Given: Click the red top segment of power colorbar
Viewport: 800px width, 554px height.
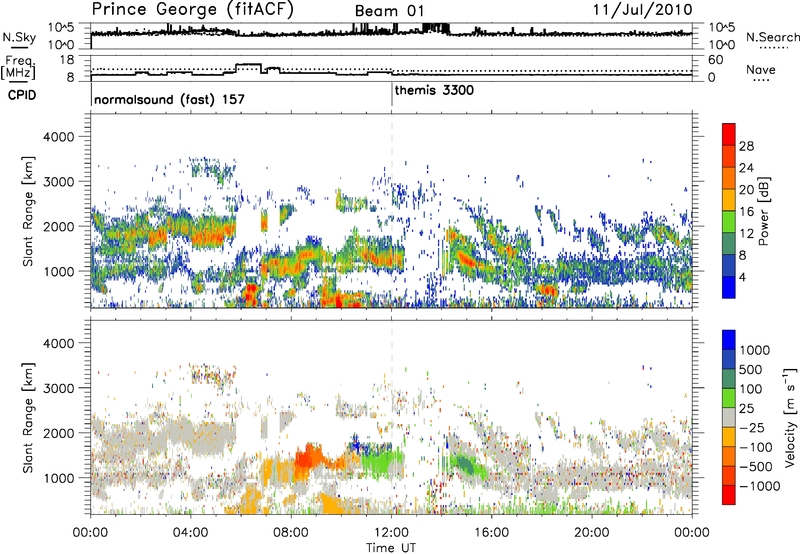Looking at the screenshot, I should pos(729,134).
